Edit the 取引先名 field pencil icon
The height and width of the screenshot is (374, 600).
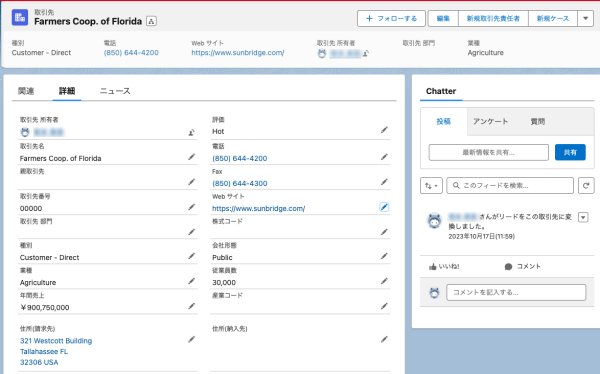(x=192, y=157)
